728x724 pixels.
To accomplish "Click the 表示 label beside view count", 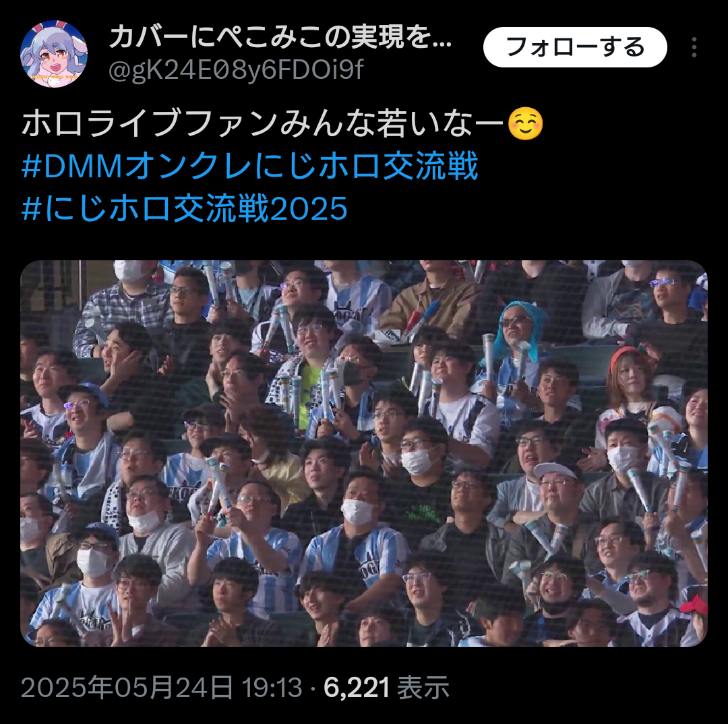I will pyautogui.click(x=423, y=688).
